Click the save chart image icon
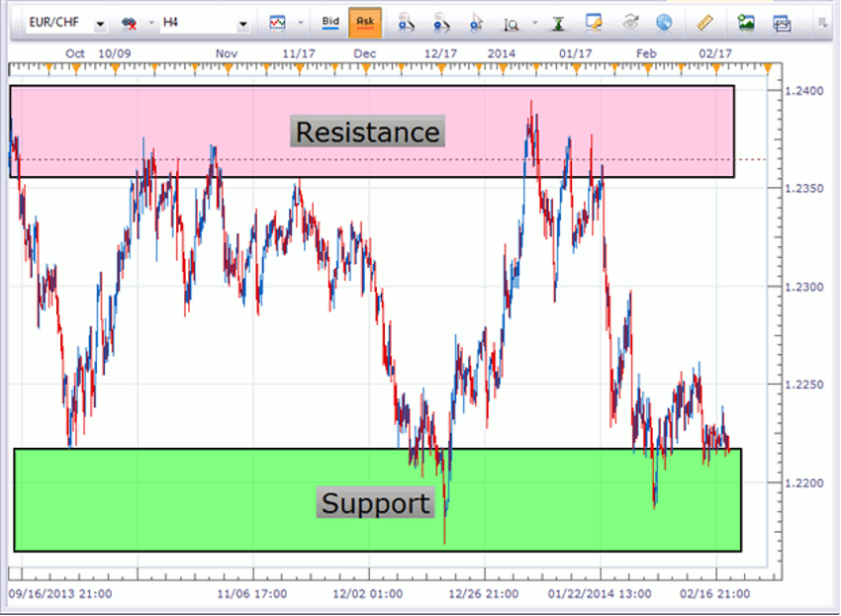Viewport: 841px width, 616px height. (x=746, y=23)
